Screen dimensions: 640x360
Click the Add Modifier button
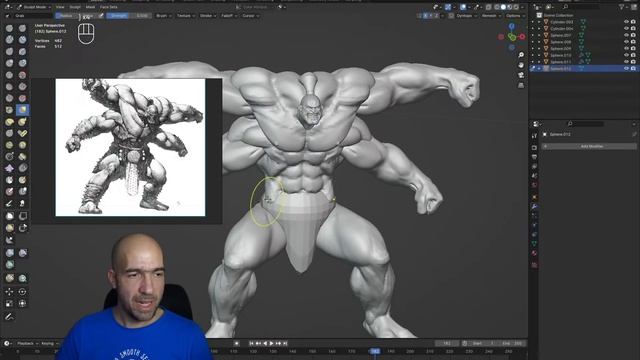coord(589,146)
